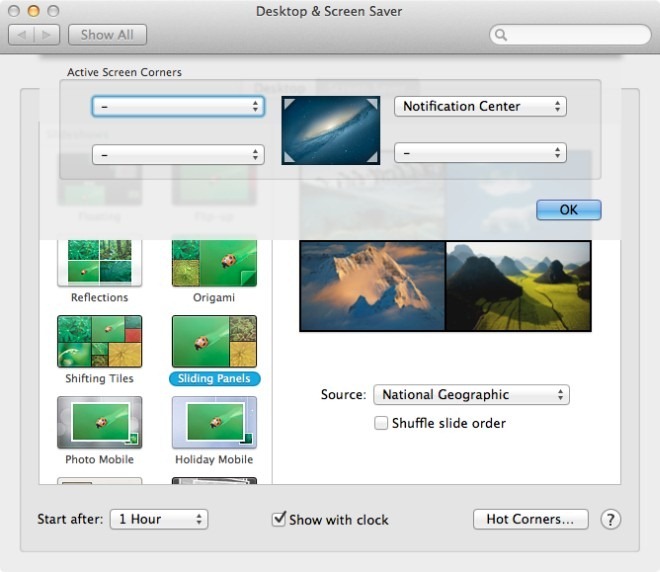Click the Shifting Tiles label text
The width and height of the screenshot is (660, 572).
pyautogui.click(x=99, y=378)
